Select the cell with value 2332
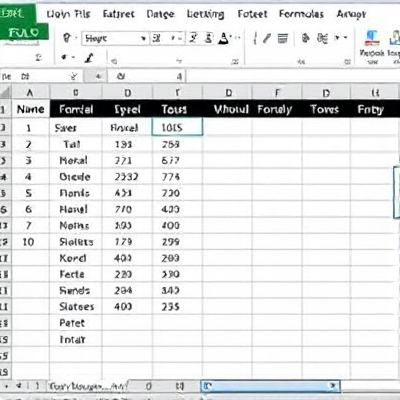Screen dimensions: 400x400 pos(127,177)
